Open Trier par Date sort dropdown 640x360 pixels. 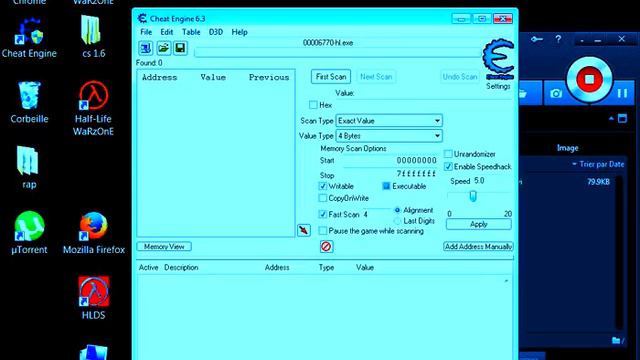pos(598,164)
